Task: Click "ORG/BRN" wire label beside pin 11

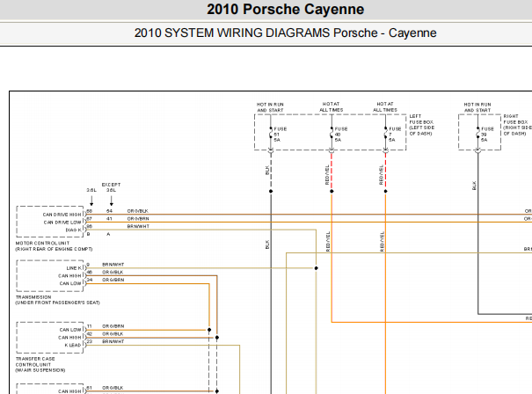Action: tap(113, 326)
